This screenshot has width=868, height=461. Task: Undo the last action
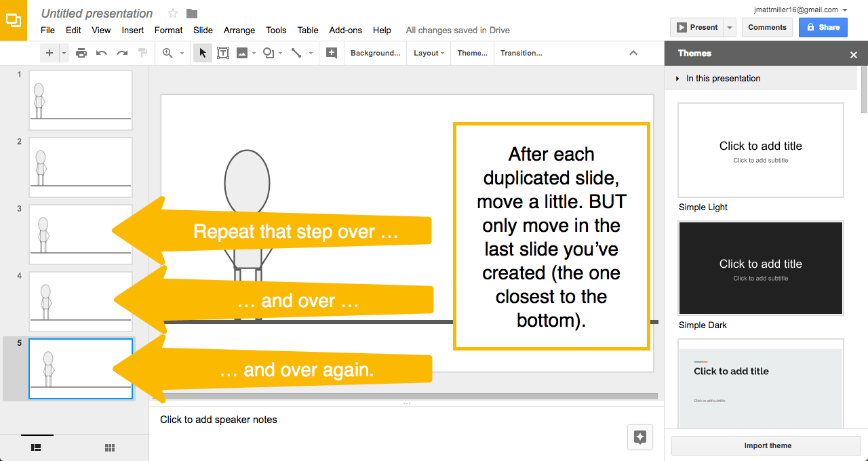[x=102, y=53]
